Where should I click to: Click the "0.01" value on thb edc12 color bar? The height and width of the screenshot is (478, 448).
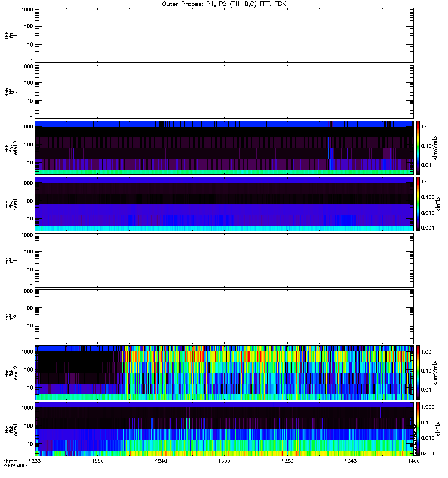tap(426, 165)
